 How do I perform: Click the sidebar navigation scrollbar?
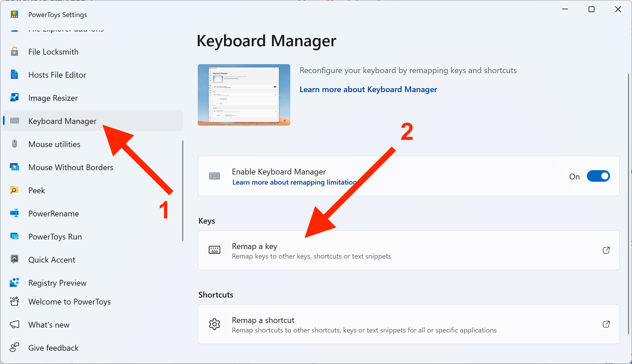click(183, 191)
